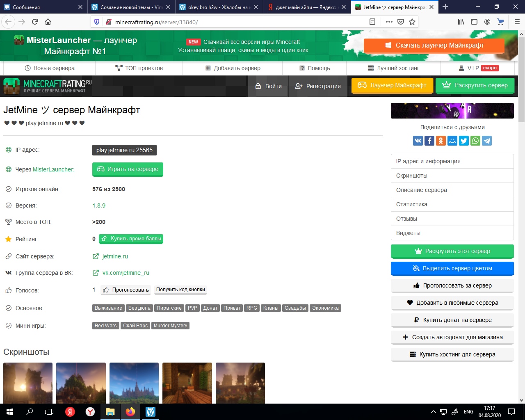525x420 pixels.
Task: Reload the page with the refresh icon
Action: 35,22
